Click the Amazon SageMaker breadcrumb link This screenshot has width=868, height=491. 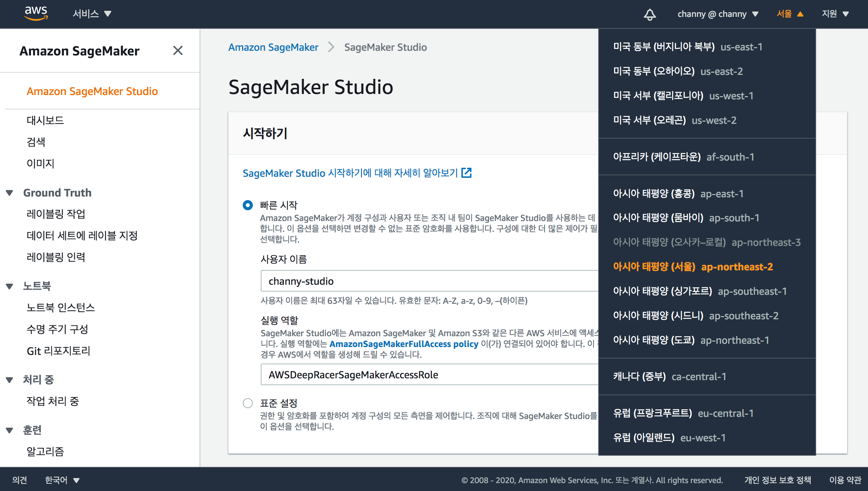273,47
